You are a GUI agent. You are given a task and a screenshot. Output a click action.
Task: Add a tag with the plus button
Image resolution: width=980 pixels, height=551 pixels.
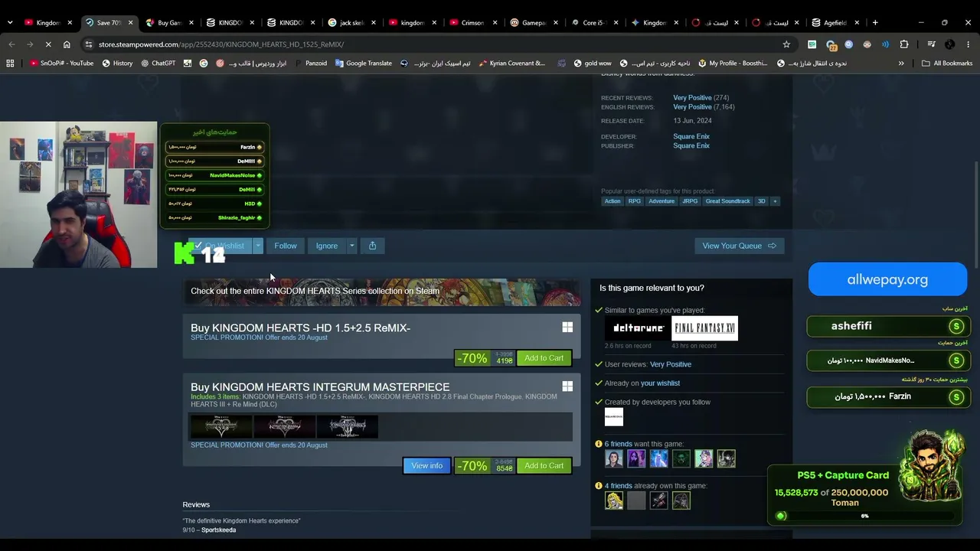(x=775, y=201)
